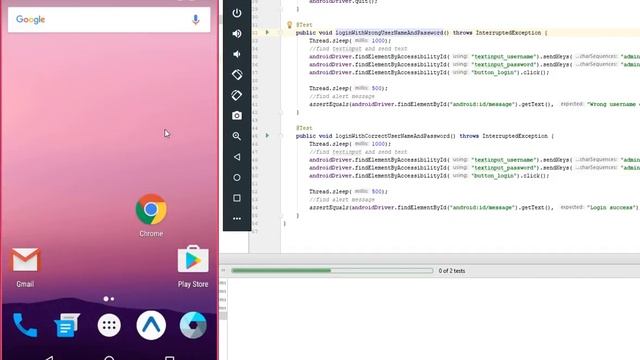The height and width of the screenshot is (360, 640).
Task: Lower the emulator volume with volume down icon
Action: click(x=237, y=54)
